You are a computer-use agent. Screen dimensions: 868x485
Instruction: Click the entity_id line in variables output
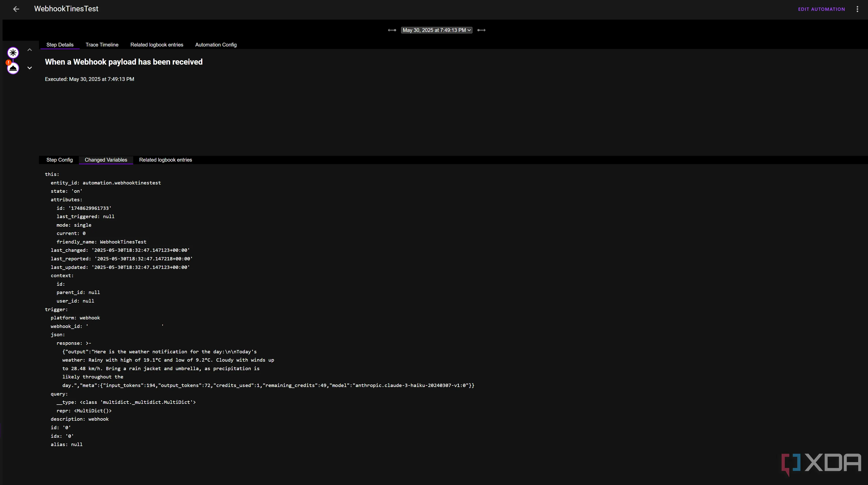106,183
